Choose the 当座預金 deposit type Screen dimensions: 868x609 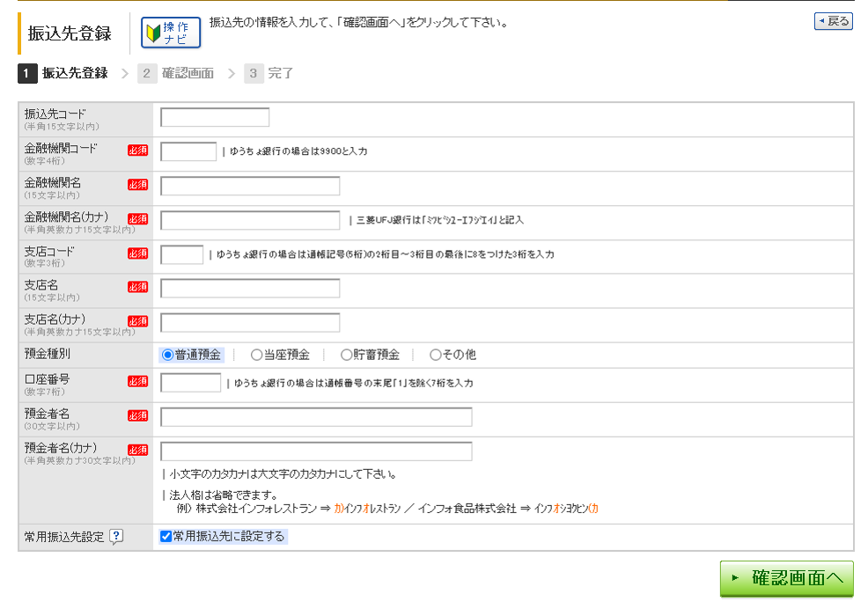(256, 355)
